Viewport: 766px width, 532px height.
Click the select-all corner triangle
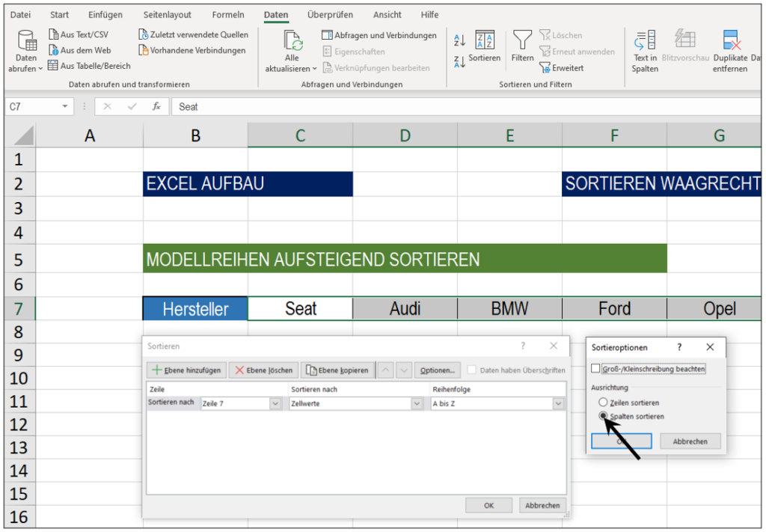[23, 135]
